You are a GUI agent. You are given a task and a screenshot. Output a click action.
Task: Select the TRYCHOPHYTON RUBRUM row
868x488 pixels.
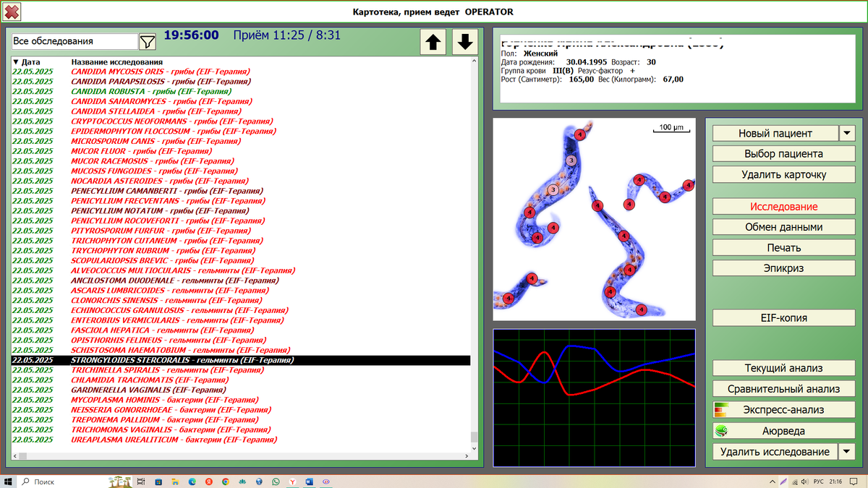pos(240,251)
